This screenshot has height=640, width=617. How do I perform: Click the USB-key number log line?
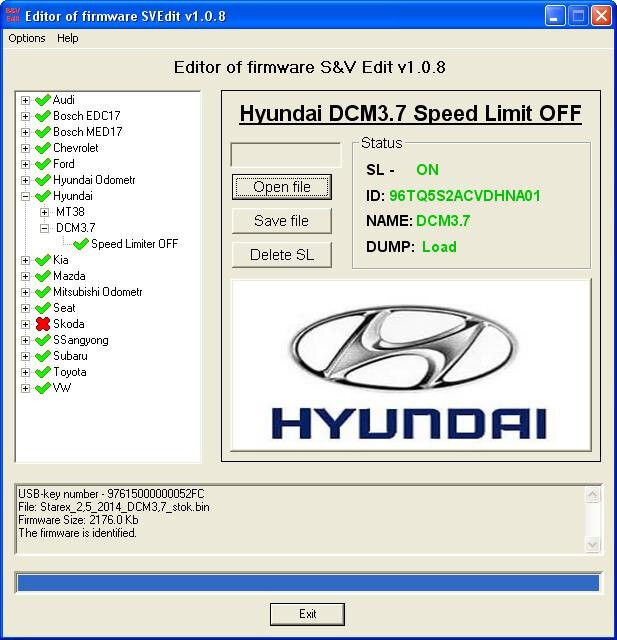coord(111,494)
